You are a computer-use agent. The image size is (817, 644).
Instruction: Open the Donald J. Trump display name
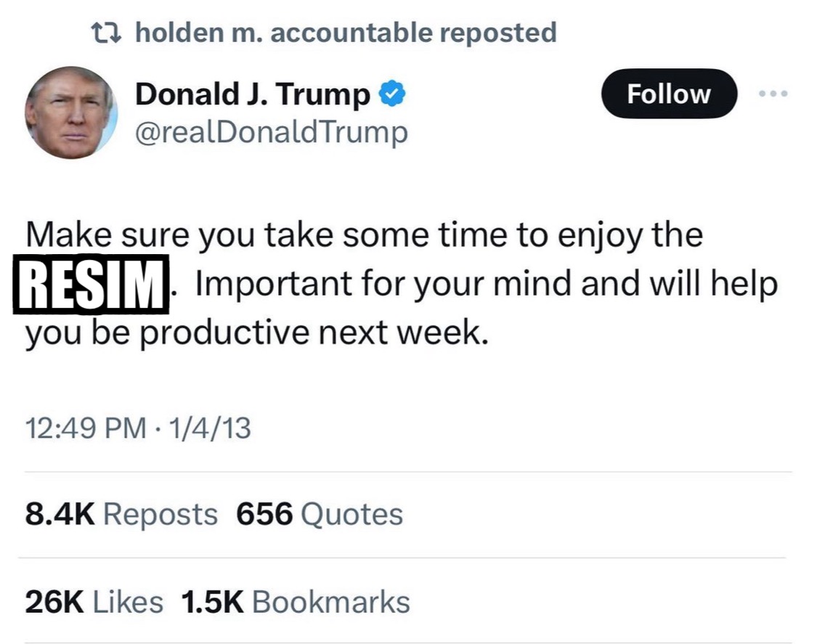(253, 94)
